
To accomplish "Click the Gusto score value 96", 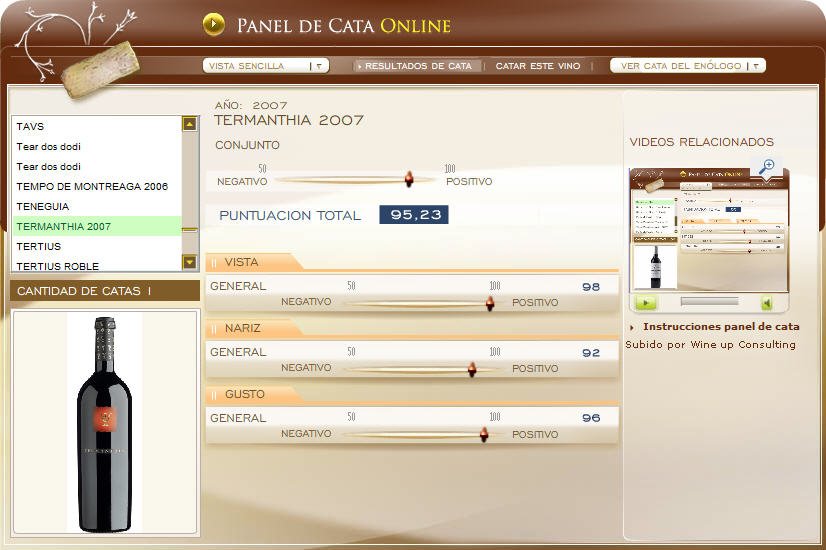I will tap(591, 418).
